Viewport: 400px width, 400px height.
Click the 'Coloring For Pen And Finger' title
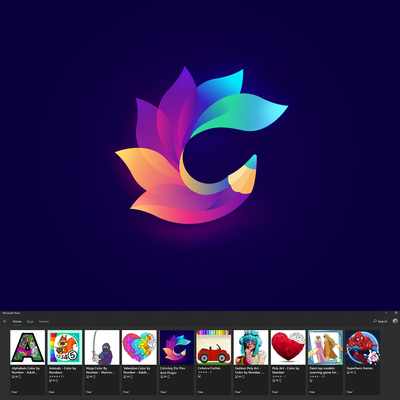click(x=172, y=370)
